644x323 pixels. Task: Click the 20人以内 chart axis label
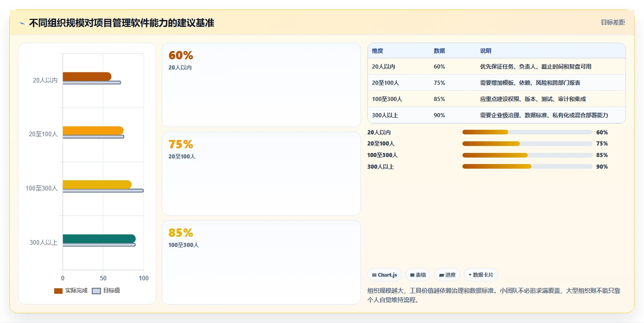coord(45,80)
